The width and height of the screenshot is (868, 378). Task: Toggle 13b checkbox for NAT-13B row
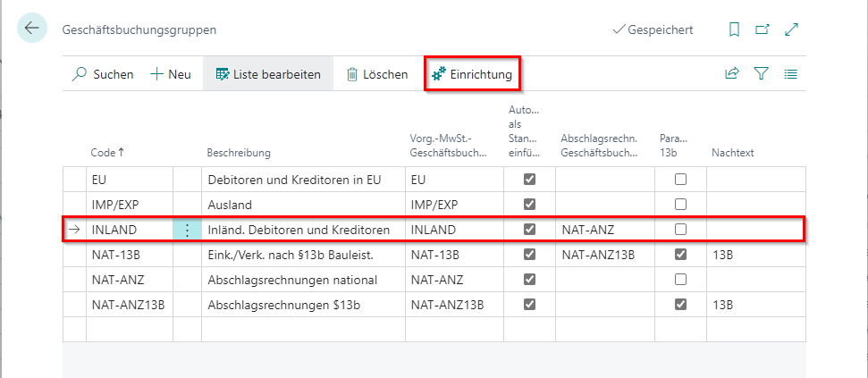point(680,255)
